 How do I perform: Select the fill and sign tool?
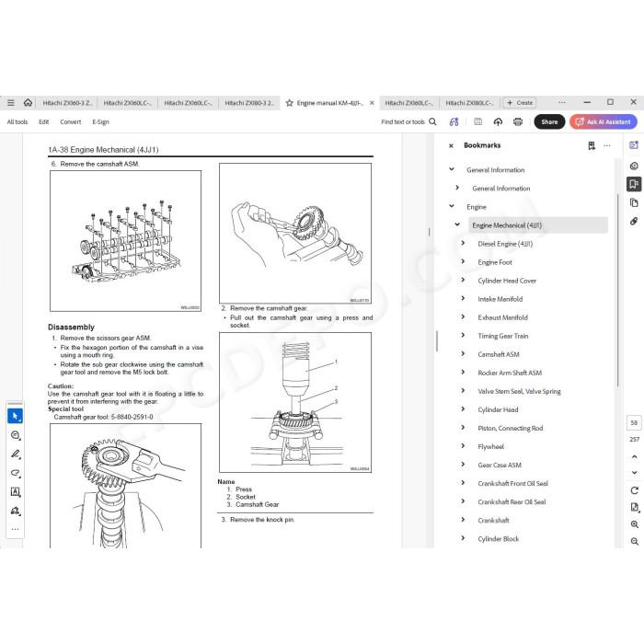pyautogui.click(x=16, y=511)
